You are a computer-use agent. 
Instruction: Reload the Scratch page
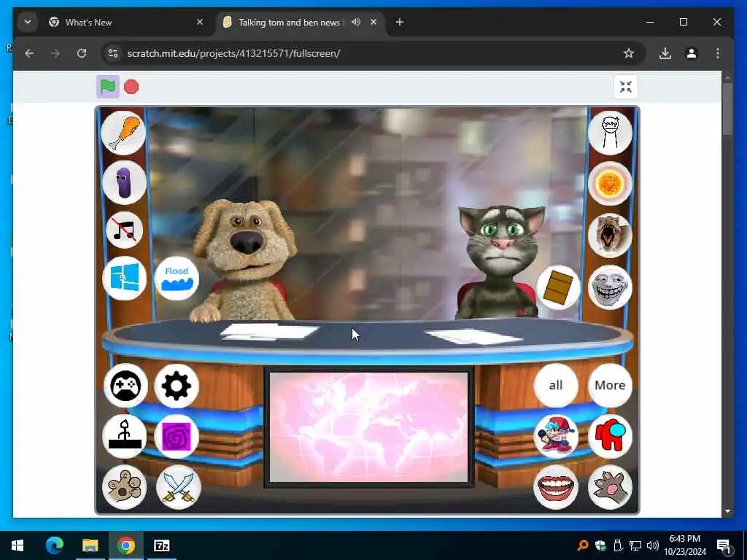(x=82, y=53)
